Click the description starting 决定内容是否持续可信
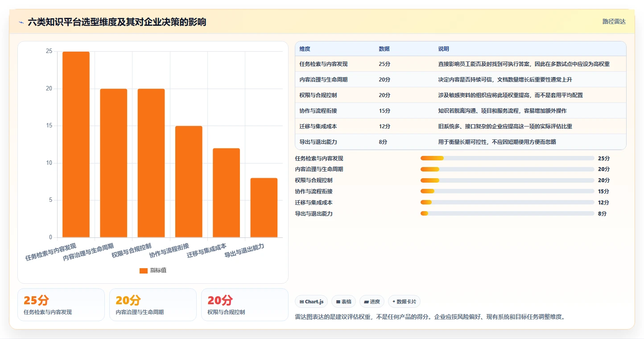 pyautogui.click(x=505, y=80)
